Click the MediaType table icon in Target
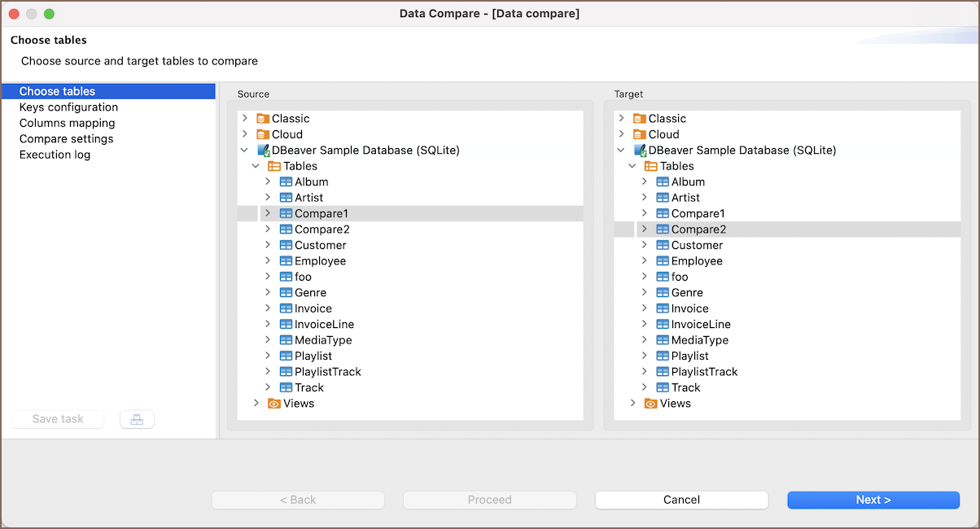Screen dimensions: 980x529 [663, 340]
